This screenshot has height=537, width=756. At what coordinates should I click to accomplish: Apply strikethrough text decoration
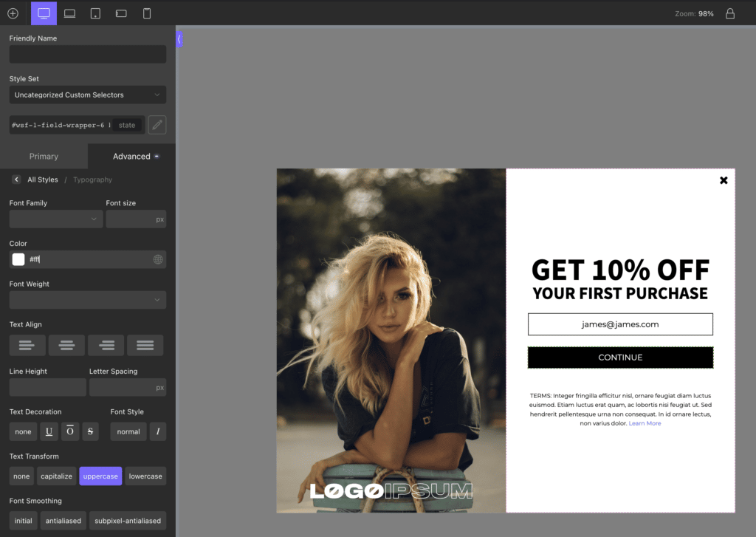click(90, 431)
